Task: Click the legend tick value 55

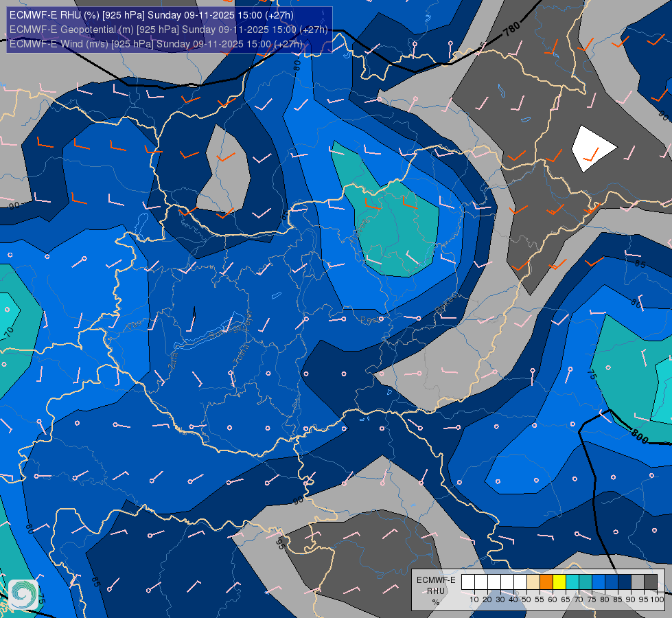Action: 540,599
